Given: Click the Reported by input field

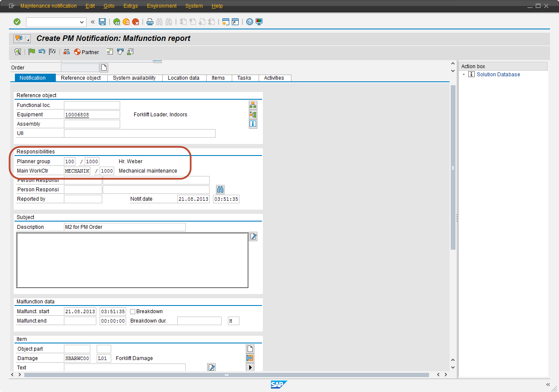Looking at the screenshot, I should coord(83,199).
